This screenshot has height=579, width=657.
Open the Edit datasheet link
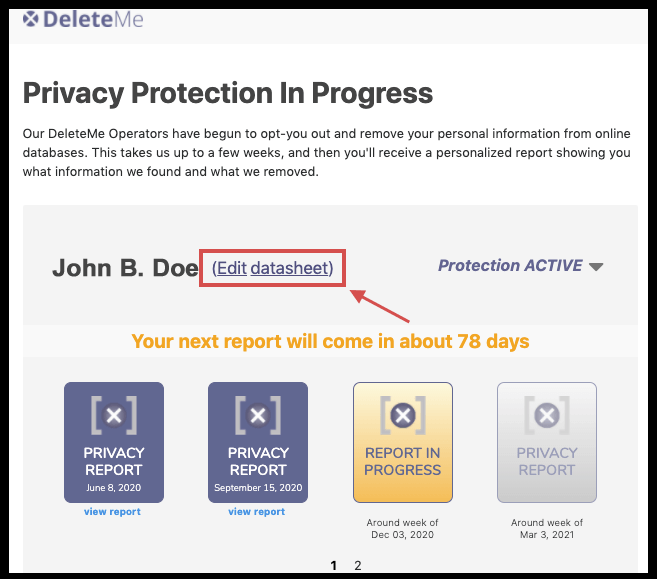point(273,268)
